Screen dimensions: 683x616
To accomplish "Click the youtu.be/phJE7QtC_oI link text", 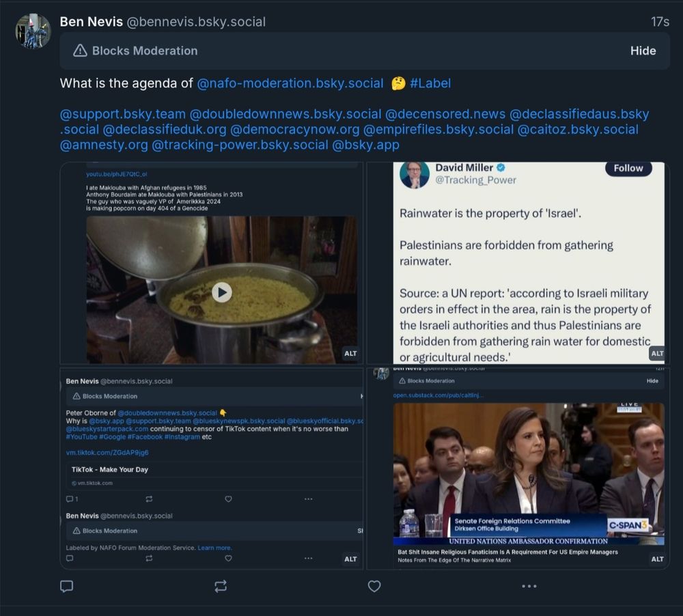I will [116, 174].
